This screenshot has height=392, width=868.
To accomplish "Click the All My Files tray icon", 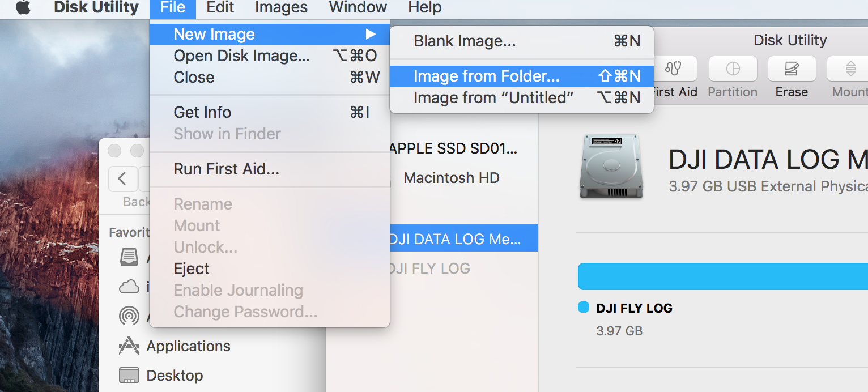I will (x=129, y=257).
